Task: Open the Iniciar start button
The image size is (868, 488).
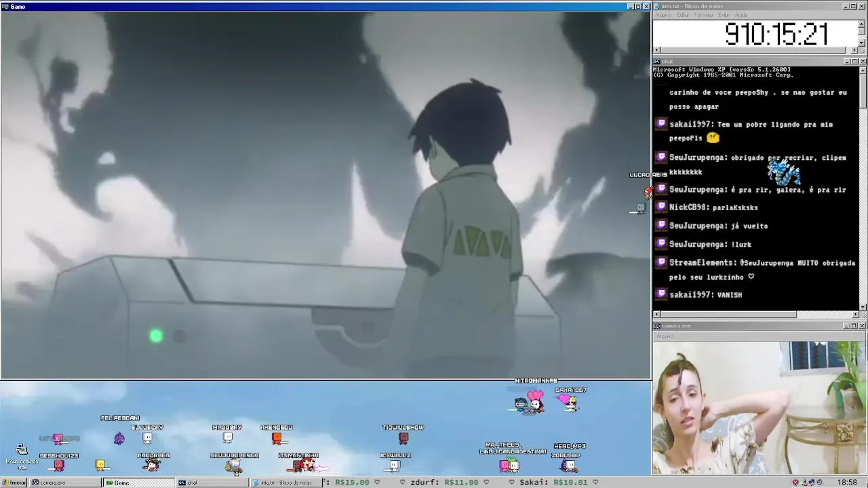Action: pyautogui.click(x=14, y=483)
